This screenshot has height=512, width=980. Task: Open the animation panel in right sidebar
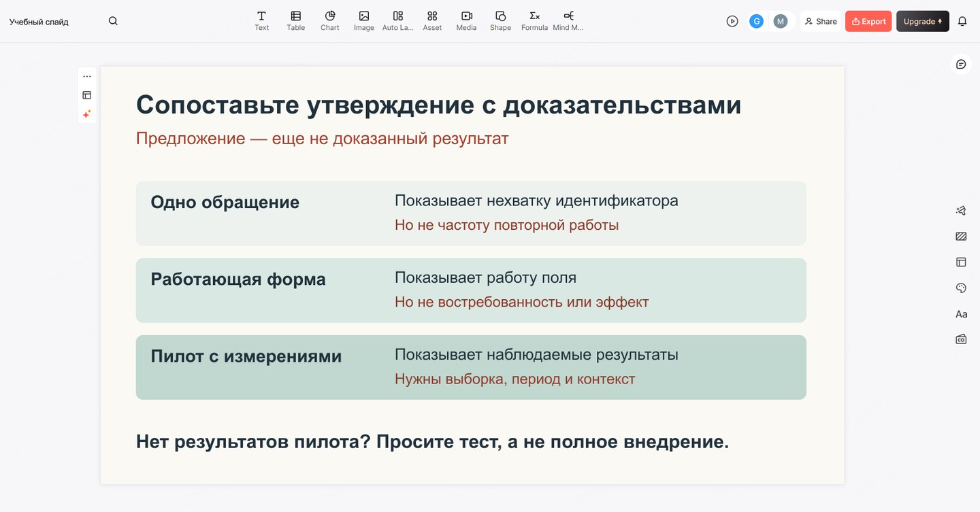coord(961,211)
